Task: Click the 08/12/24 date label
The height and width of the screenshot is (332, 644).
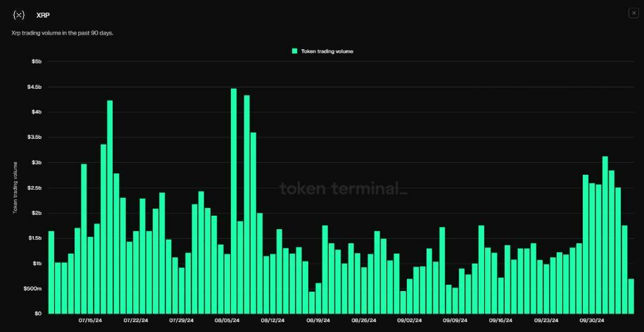Action: (x=272, y=320)
